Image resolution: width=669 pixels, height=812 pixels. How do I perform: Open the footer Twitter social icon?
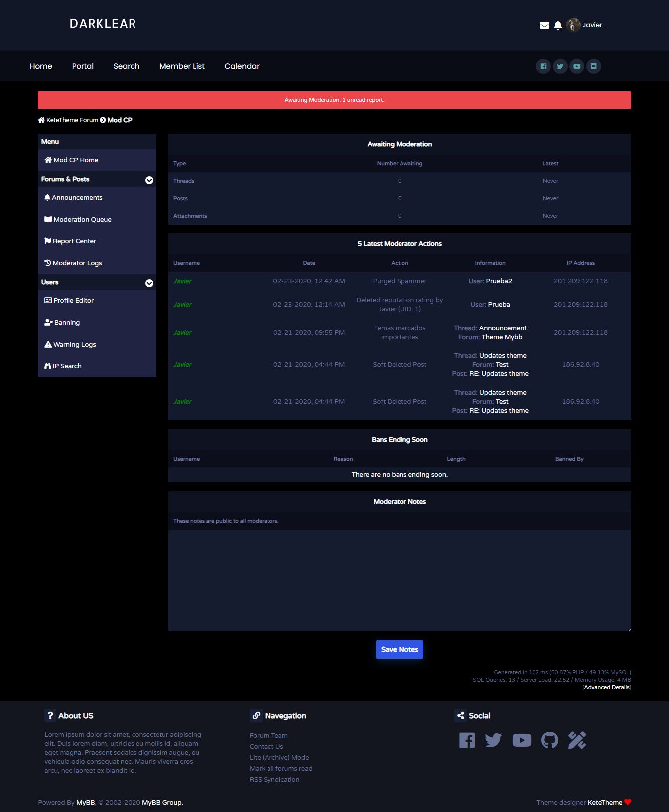493,740
